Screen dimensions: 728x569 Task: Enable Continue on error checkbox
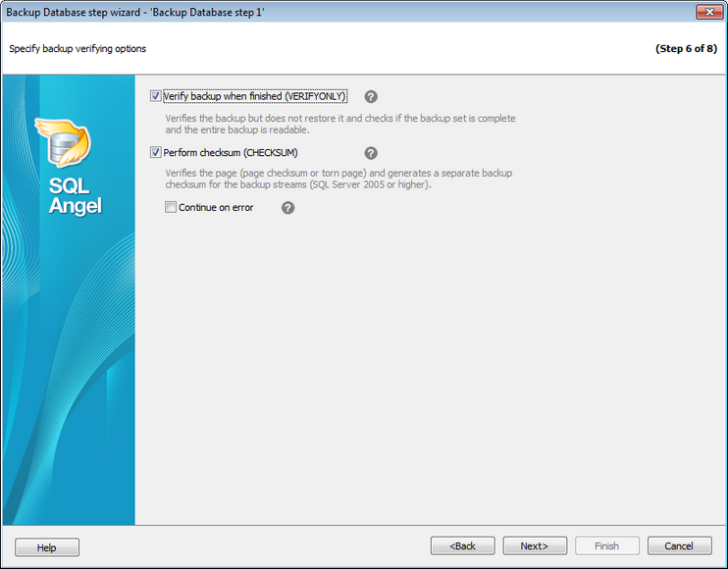tap(171, 207)
